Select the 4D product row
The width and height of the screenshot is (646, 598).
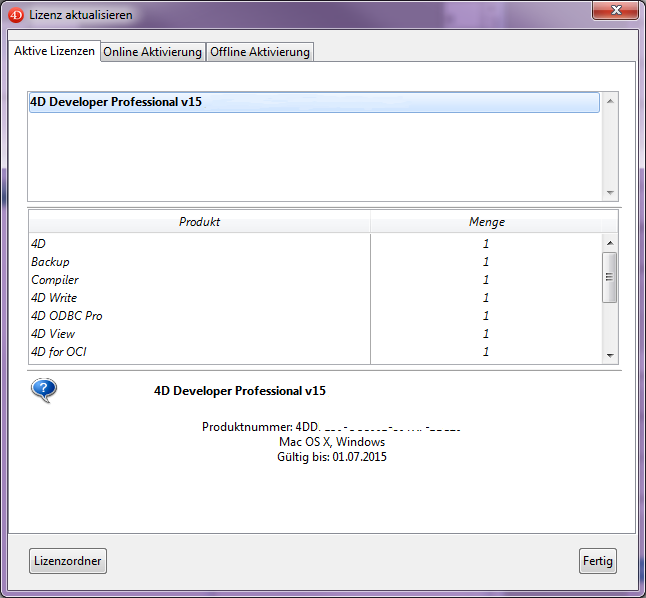tap(316, 244)
